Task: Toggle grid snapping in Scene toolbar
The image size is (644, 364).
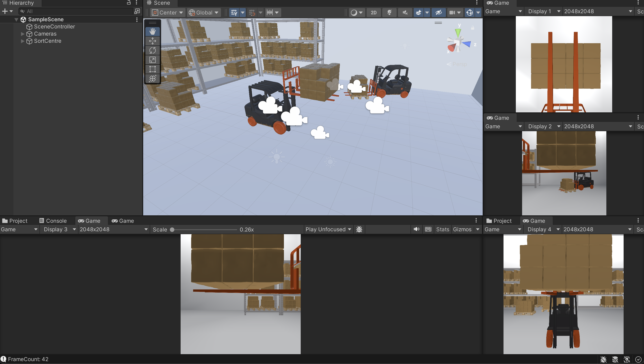Action: (252, 13)
